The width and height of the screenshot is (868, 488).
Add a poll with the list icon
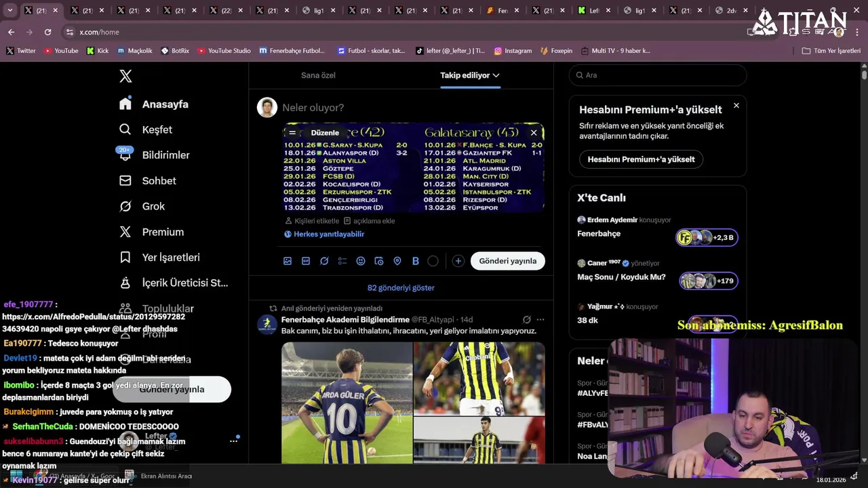342,261
